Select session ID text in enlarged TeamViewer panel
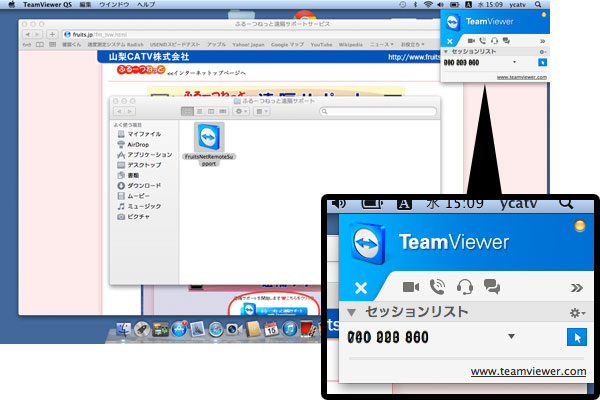 (x=388, y=337)
